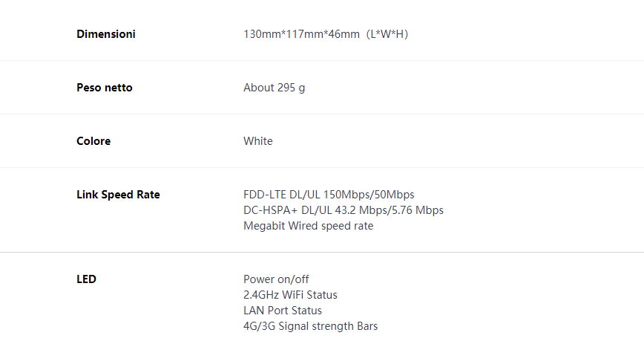644x344 pixels.
Task: Select the Power on/off LED entry
Action: pos(276,279)
